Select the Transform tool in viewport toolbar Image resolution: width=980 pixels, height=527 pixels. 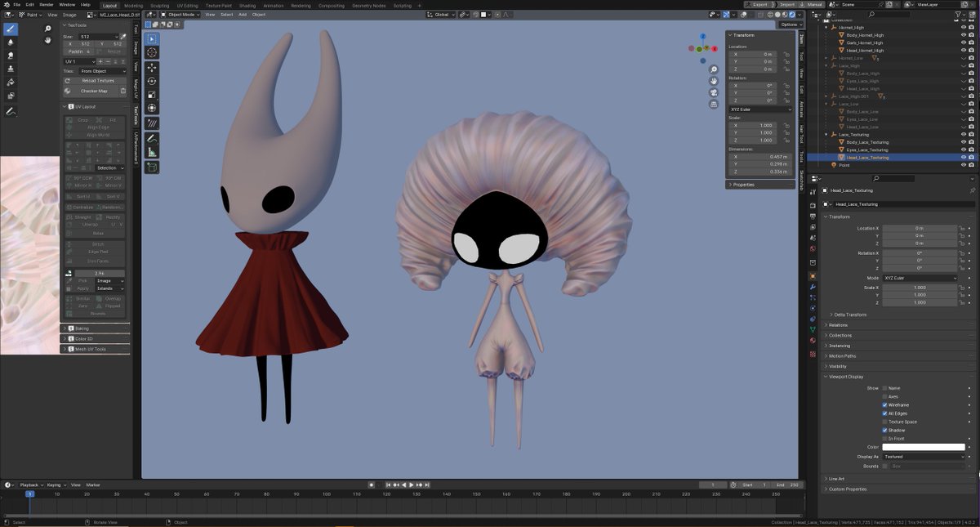[x=152, y=108]
